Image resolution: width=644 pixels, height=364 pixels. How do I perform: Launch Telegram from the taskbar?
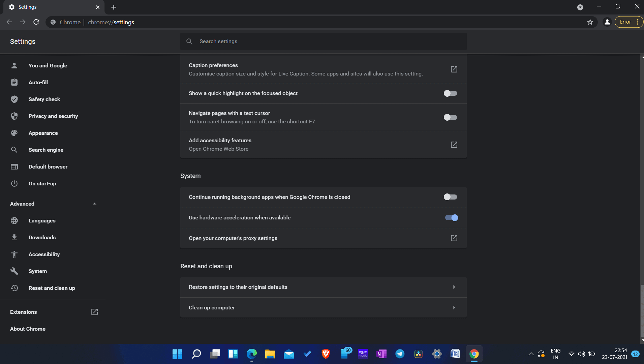pyautogui.click(x=400, y=354)
